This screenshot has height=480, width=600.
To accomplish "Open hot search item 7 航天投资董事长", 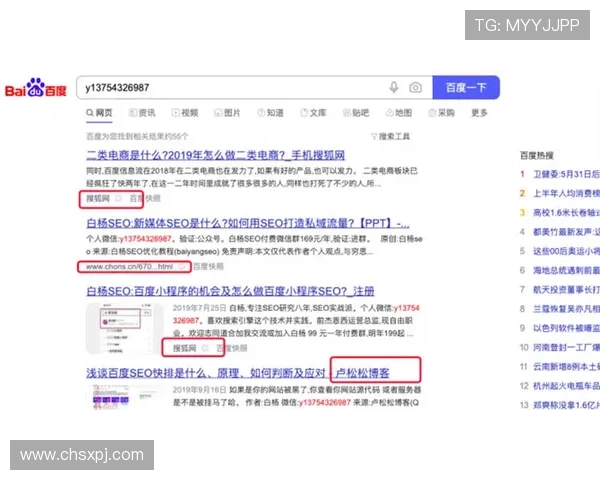I will tap(566, 289).
